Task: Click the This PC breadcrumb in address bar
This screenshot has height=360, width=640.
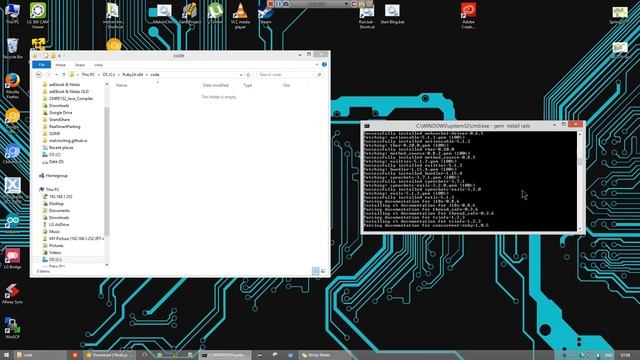Action: click(x=88, y=75)
